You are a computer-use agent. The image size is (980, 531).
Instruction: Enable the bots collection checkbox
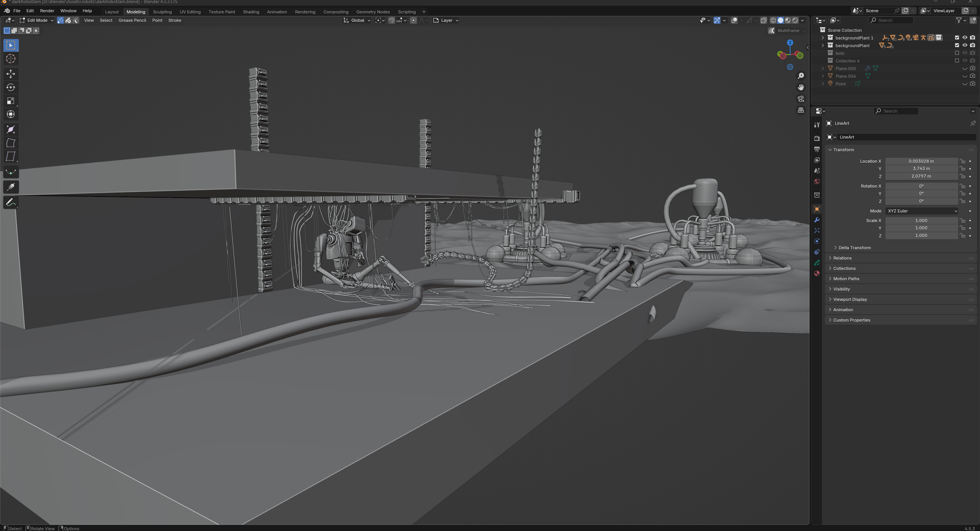pyautogui.click(x=957, y=53)
